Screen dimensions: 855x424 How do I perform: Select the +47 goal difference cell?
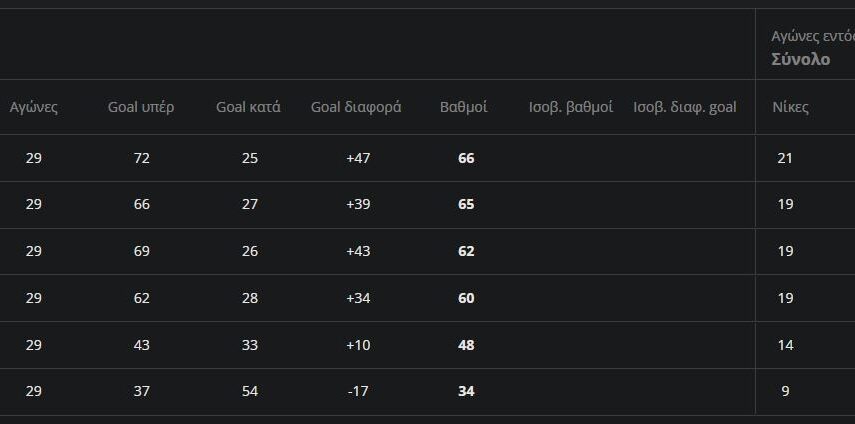pyautogui.click(x=358, y=158)
